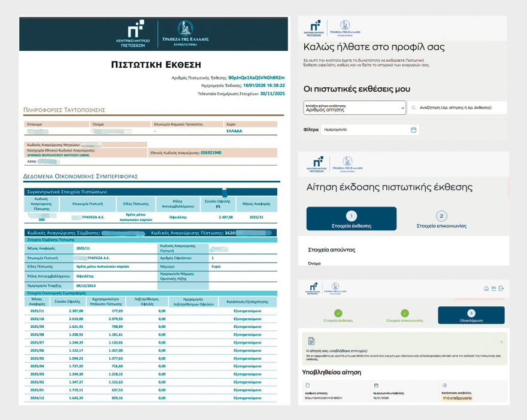Open the Αριθμός αίτησης search filter dropdown
The height and width of the screenshot is (420, 527).
355,108
